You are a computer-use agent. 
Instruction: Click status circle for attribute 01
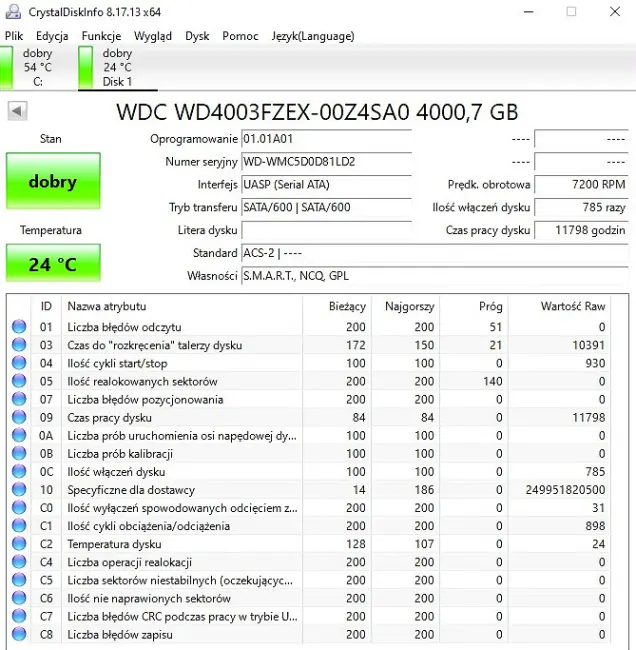[19, 327]
